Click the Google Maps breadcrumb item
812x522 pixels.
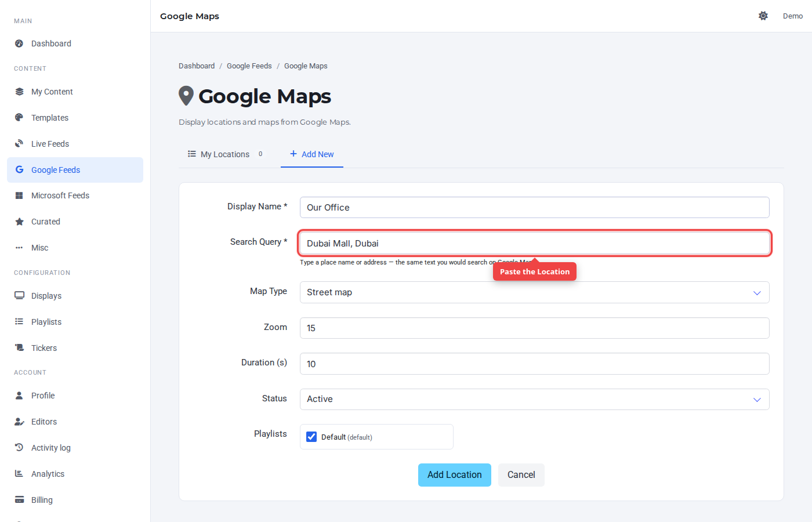[x=306, y=66]
